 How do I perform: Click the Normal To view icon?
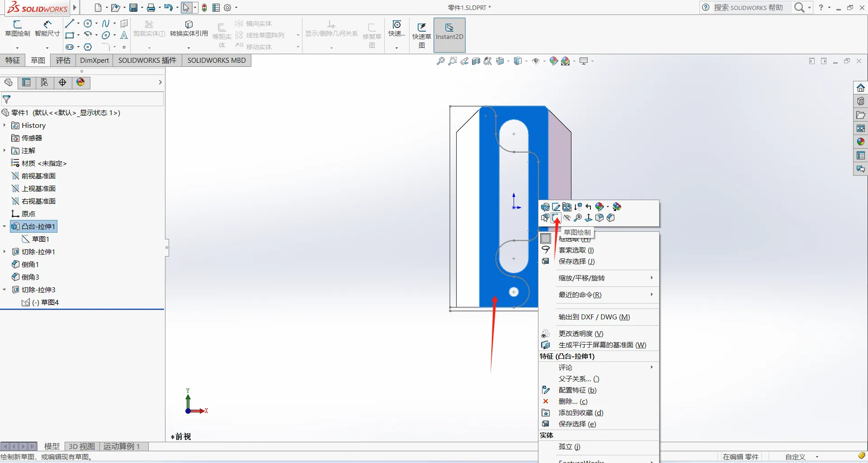tap(589, 218)
